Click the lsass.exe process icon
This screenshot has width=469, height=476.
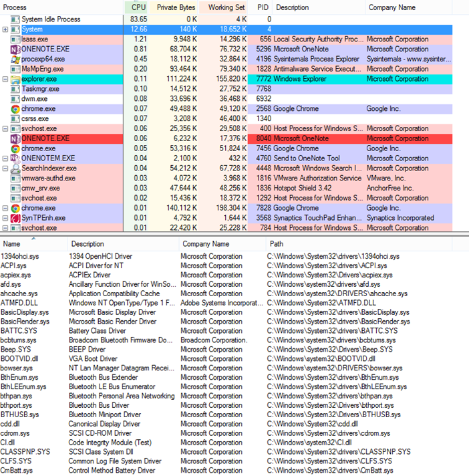15,39
